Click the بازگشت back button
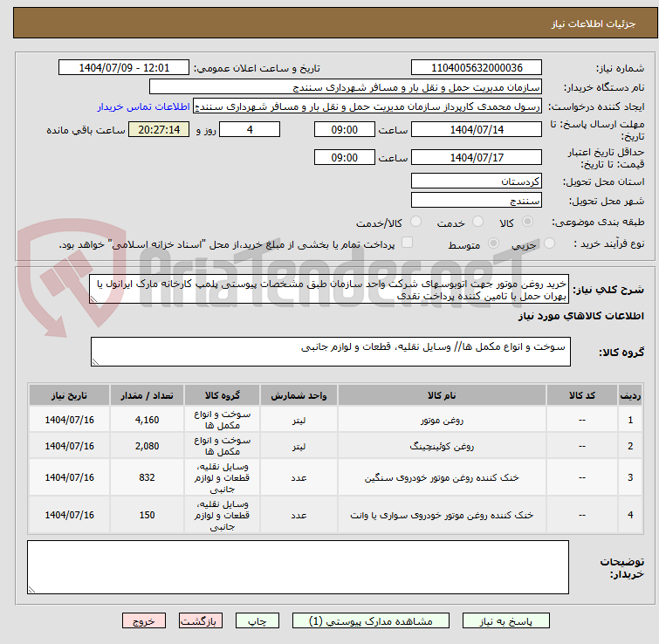Image resolution: width=659 pixels, height=644 pixels. [x=203, y=621]
